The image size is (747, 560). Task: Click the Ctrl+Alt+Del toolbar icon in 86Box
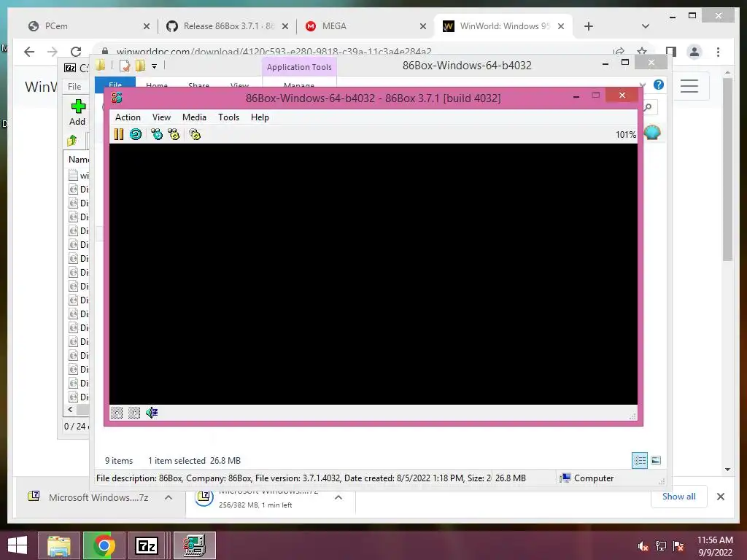pyautogui.click(x=157, y=134)
